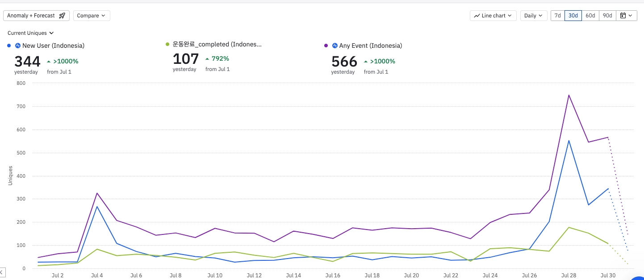Click the calendar date picker icon
The width and height of the screenshot is (644, 280).
point(623,16)
